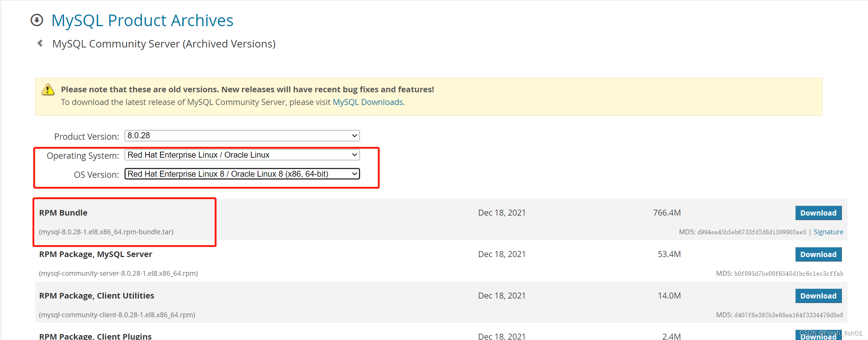This screenshot has height=340, width=868.
Task: Click the Product Version label
Action: click(x=87, y=136)
